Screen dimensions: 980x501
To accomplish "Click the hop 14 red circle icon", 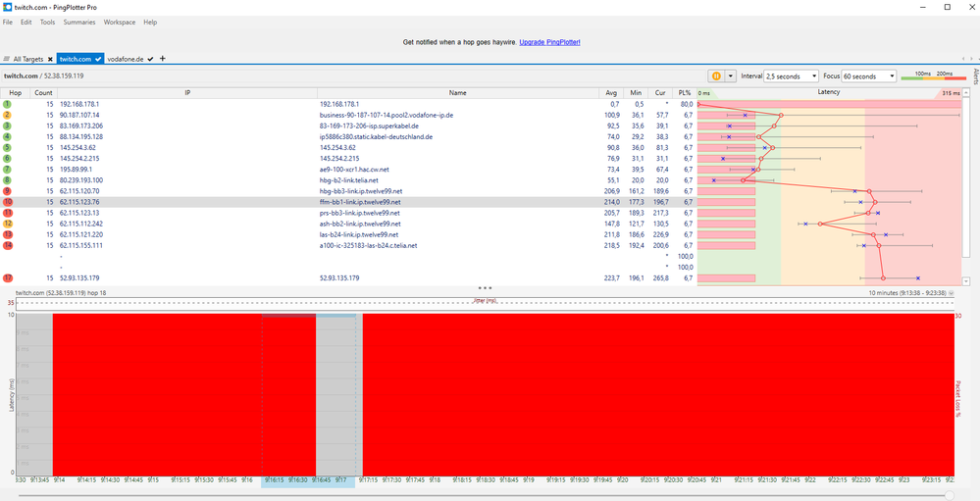I will (x=7, y=245).
